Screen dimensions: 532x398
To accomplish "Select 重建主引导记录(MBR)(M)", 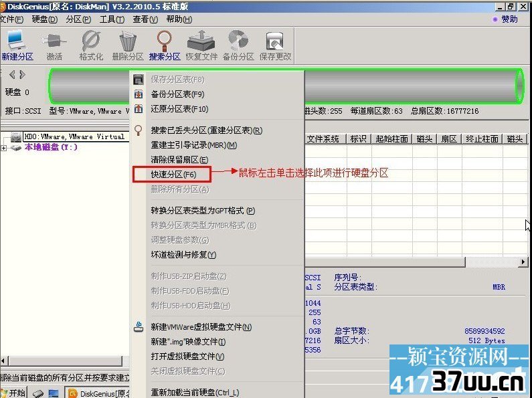I will point(217,145).
